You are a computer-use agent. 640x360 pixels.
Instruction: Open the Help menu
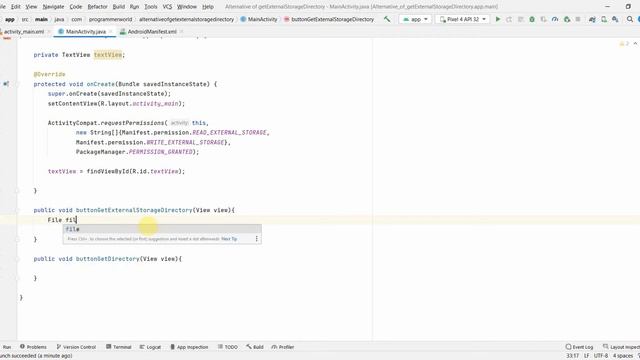pyautogui.click(x=208, y=7)
